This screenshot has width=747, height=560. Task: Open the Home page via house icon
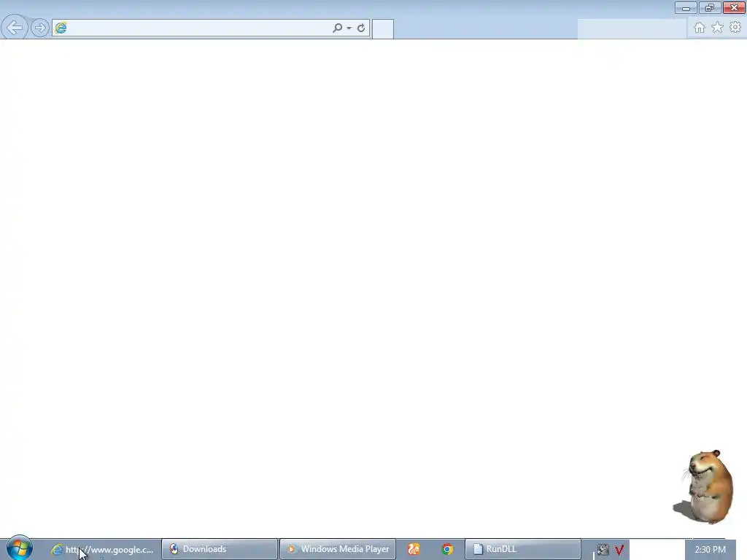[700, 28]
